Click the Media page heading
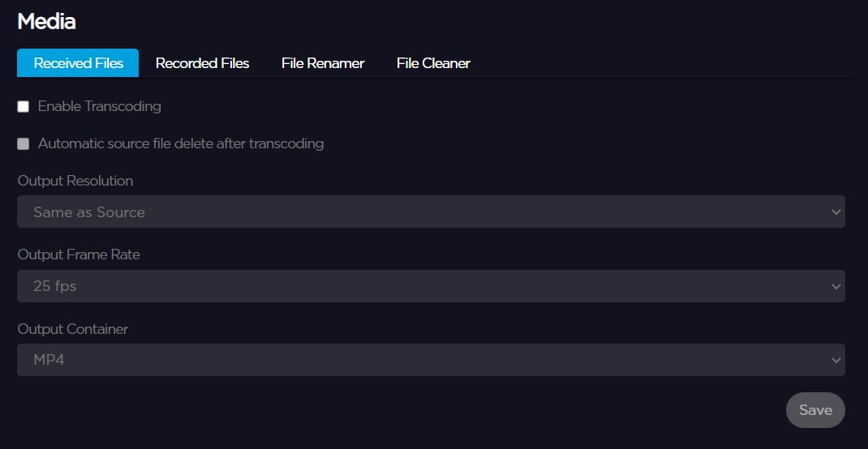Screen dimensions: 868x449 tap(46, 22)
